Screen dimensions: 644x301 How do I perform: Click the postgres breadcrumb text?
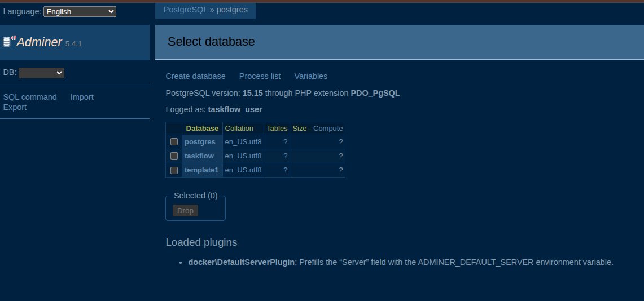(x=232, y=10)
